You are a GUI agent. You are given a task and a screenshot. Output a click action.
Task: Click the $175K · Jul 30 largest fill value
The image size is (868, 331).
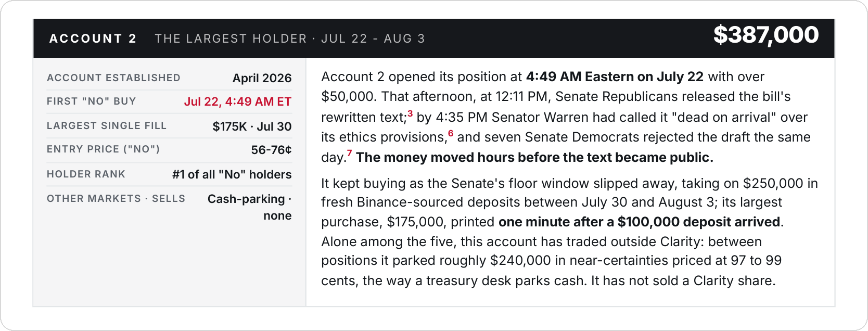[252, 126]
